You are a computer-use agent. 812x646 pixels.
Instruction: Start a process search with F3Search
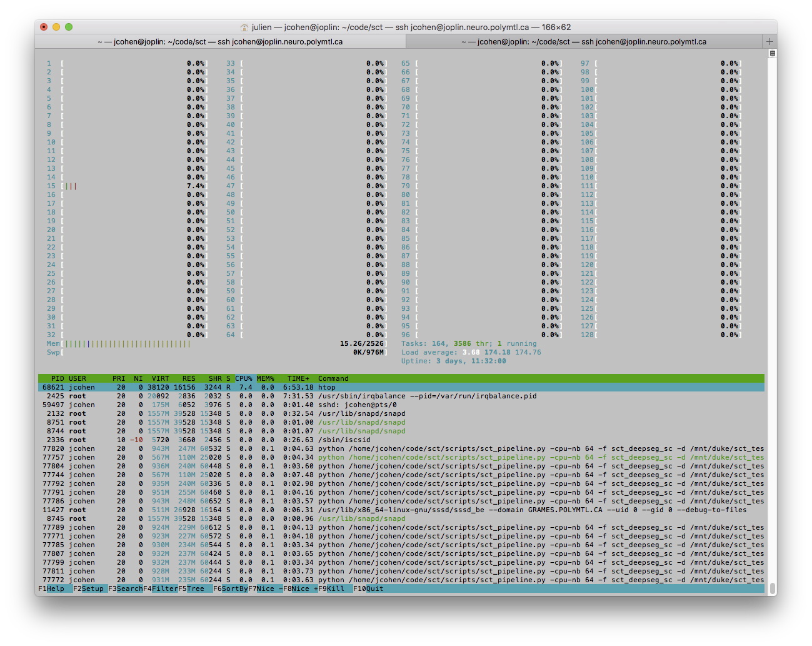[x=125, y=588]
